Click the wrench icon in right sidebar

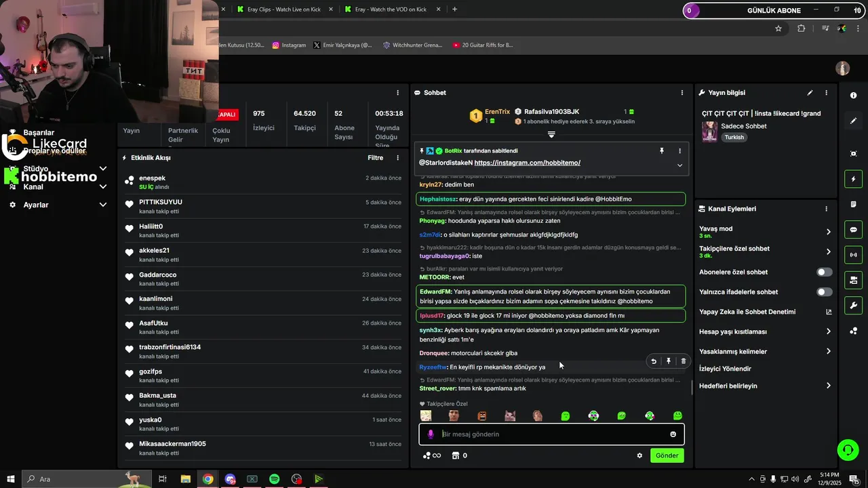tap(853, 305)
